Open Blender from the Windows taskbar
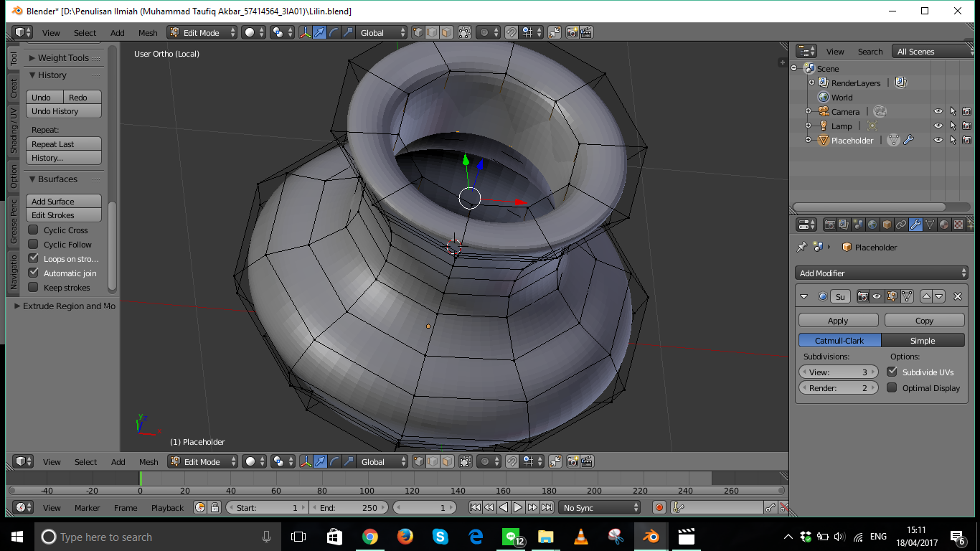The width and height of the screenshot is (980, 551). click(651, 537)
